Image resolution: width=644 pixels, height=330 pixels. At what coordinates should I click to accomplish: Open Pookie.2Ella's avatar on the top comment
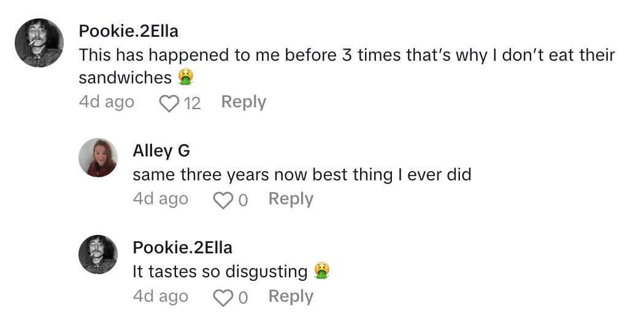(39, 42)
